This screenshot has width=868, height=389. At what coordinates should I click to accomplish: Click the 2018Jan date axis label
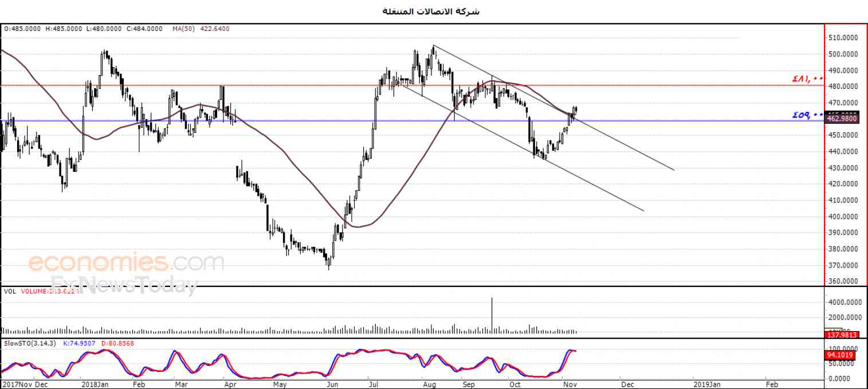[x=95, y=384]
